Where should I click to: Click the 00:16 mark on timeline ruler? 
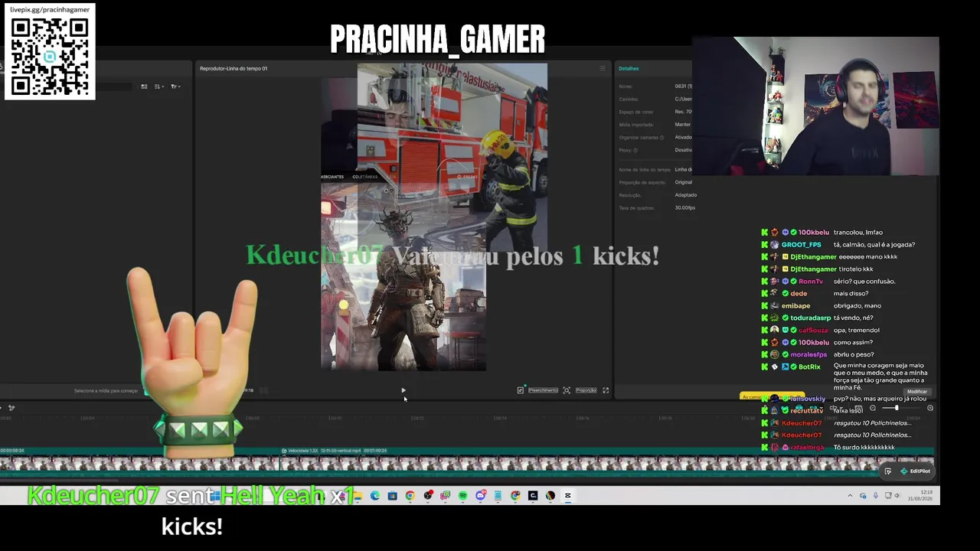583,418
